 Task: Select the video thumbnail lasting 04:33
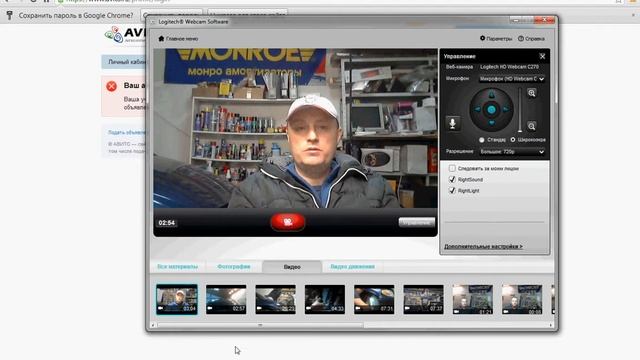[x=325, y=299]
